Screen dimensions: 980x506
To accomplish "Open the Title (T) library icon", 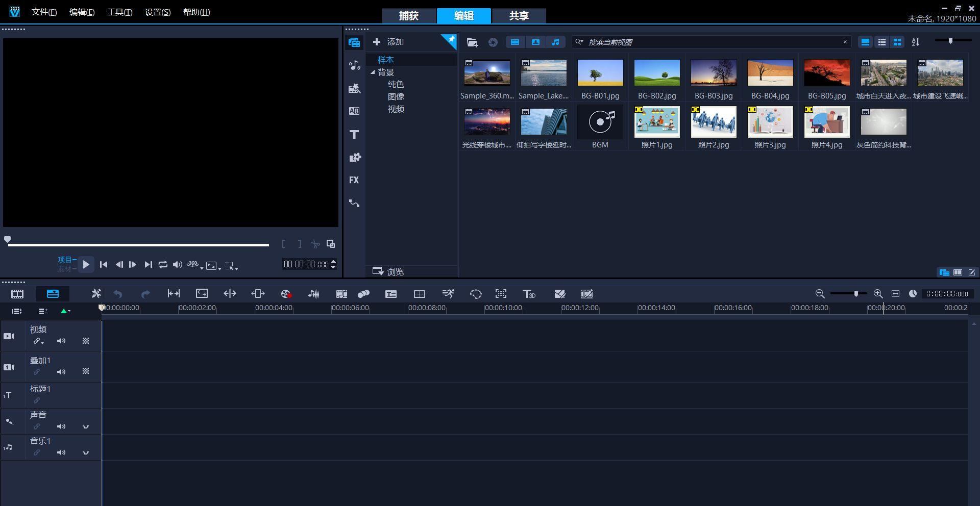I will coord(354,134).
